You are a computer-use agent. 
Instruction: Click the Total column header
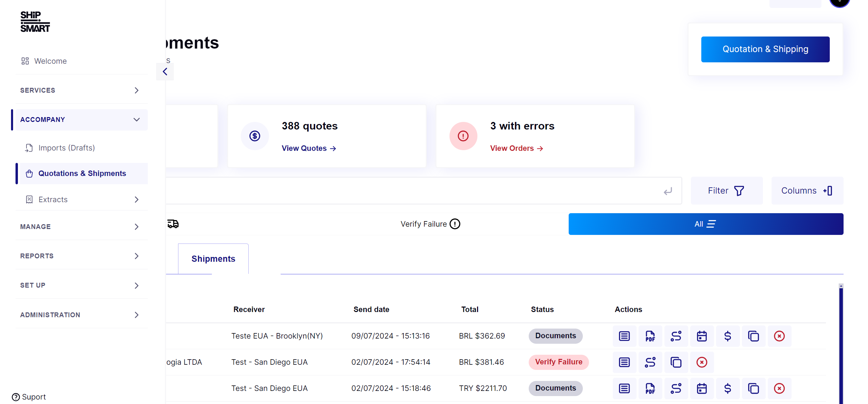[x=470, y=310]
